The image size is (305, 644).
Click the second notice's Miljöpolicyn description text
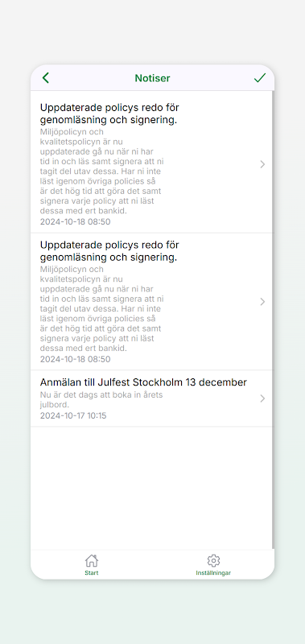(102, 309)
